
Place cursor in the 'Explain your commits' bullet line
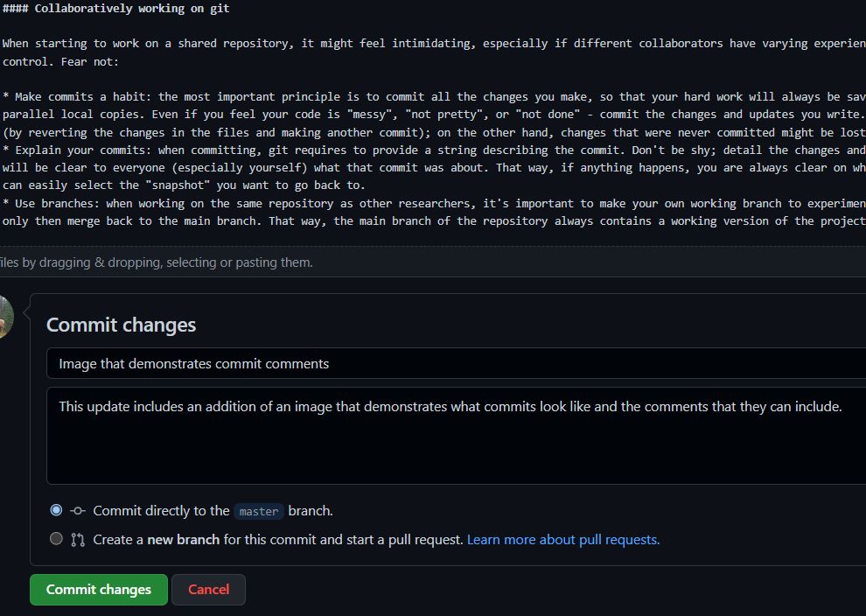433,150
